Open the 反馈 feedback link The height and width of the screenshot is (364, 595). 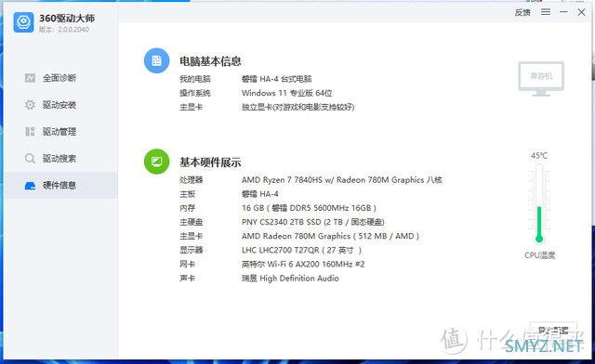pos(522,12)
